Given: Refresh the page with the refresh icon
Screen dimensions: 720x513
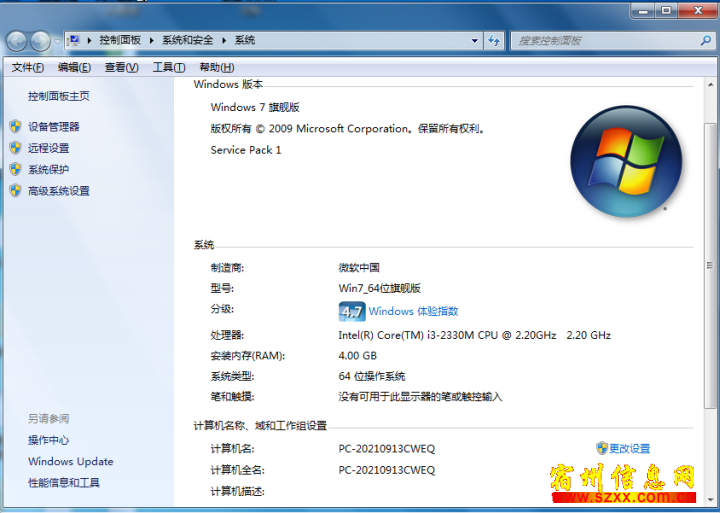Looking at the screenshot, I should (494, 41).
